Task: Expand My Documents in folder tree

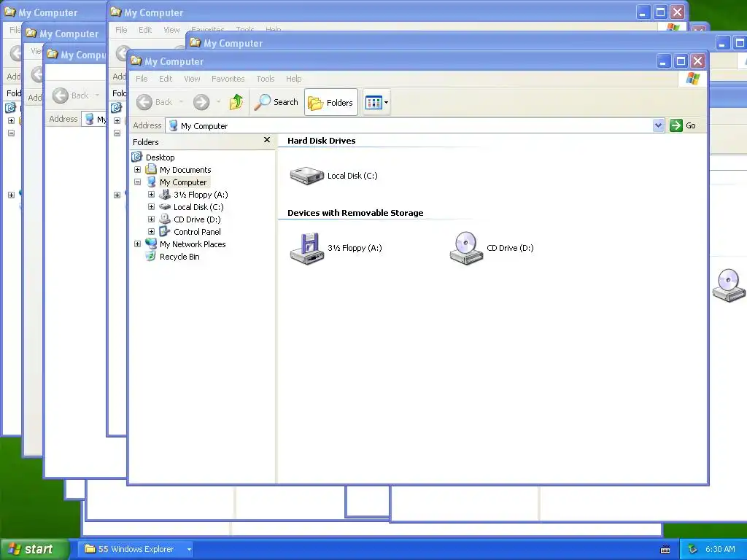Action: click(x=137, y=169)
